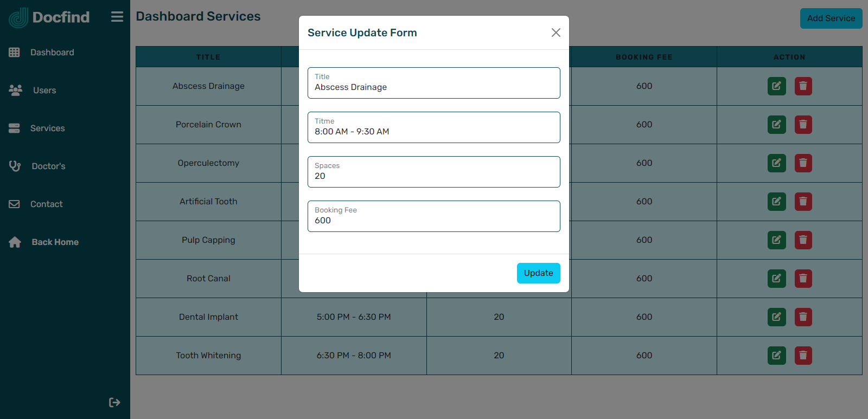The image size is (868, 419).
Task: Select the Operculectomy title cell
Action: [x=208, y=163]
